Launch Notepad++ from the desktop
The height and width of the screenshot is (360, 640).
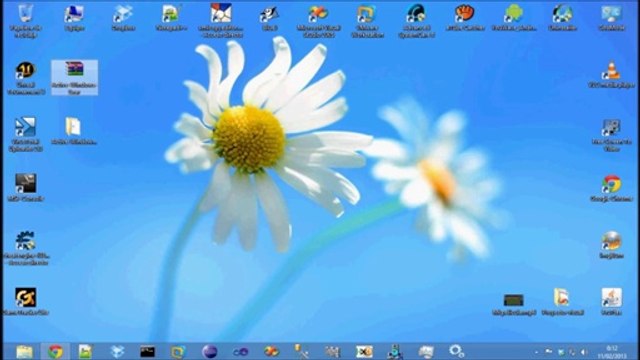171,17
